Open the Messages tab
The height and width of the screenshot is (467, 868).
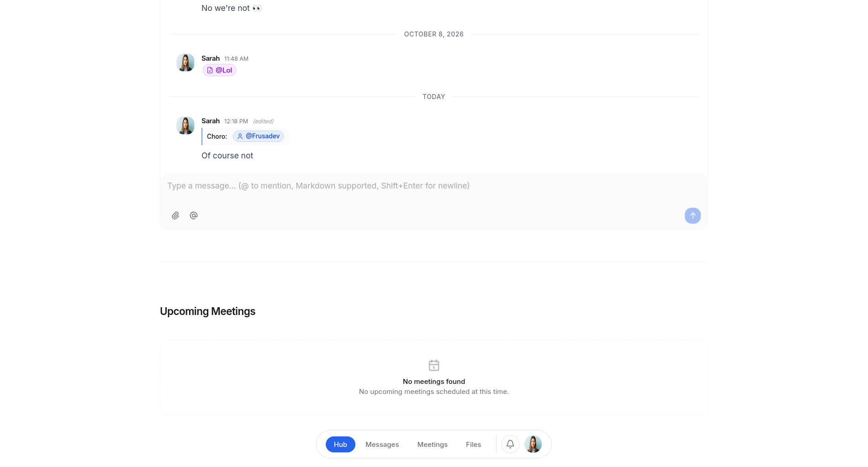pyautogui.click(x=382, y=445)
